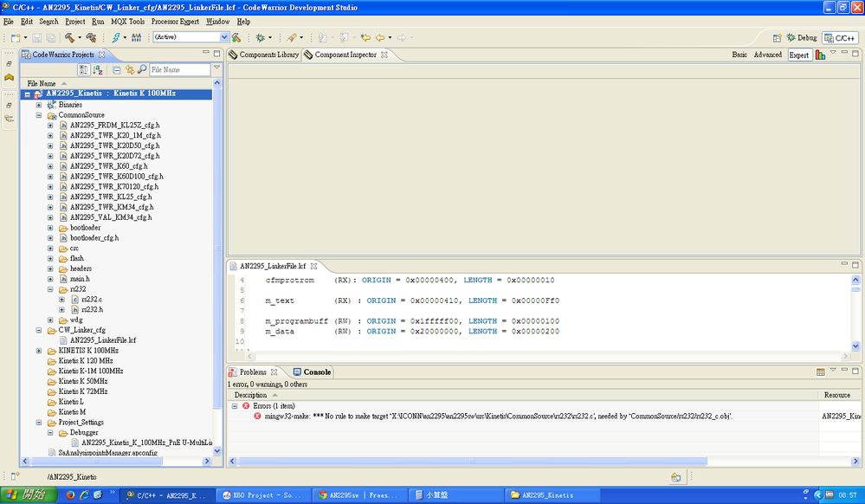Click the linker file editor vertical scrollbar
865x504 pixels.
[855, 289]
